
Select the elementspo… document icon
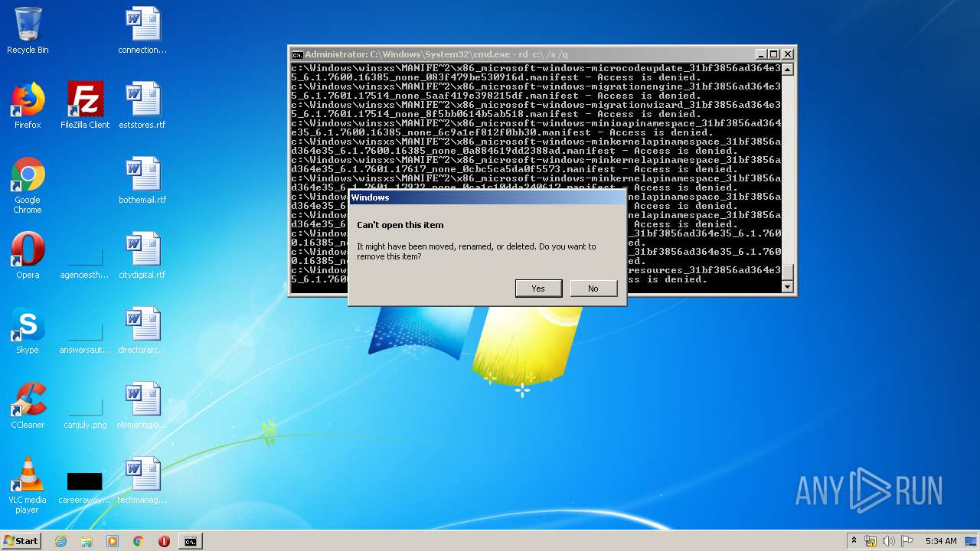[142, 406]
